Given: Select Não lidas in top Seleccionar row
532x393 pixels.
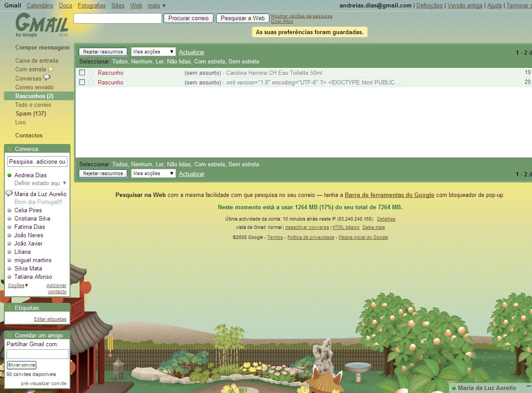Looking at the screenshot, I should click(x=179, y=61).
